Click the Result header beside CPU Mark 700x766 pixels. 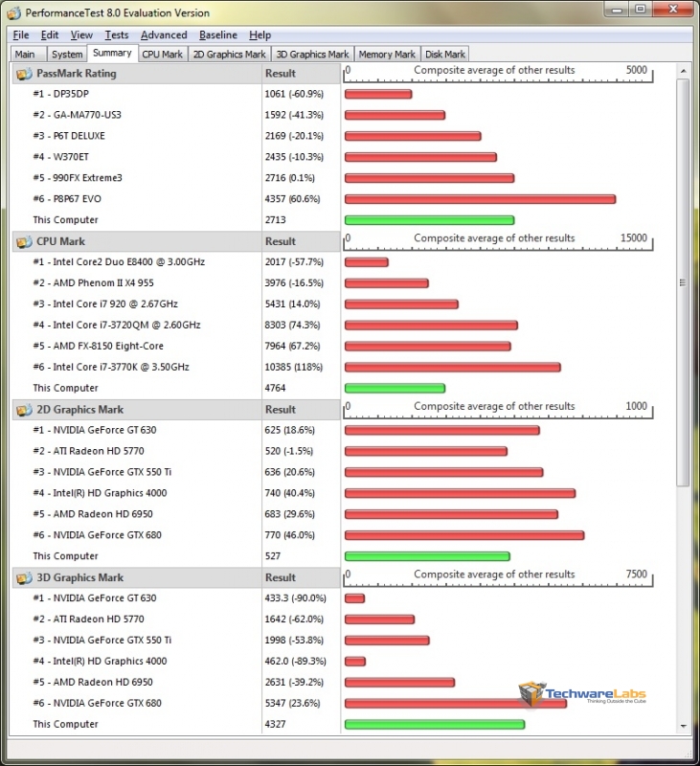coord(281,241)
